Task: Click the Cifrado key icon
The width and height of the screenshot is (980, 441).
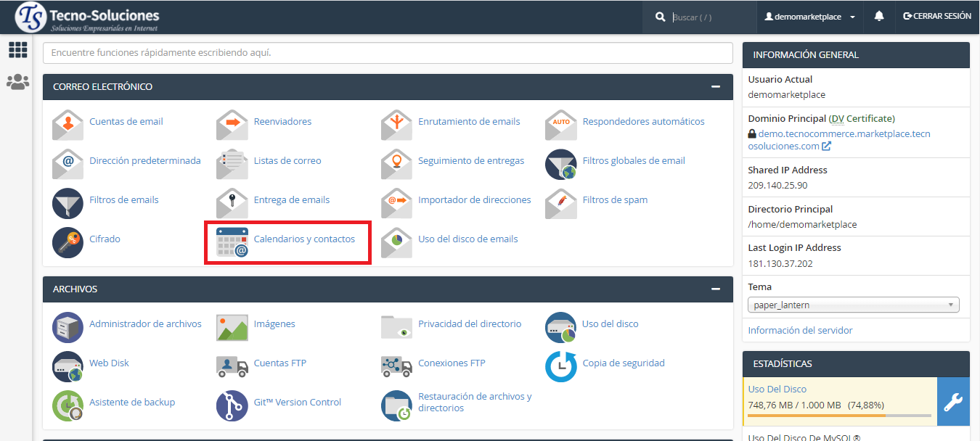Action: tap(68, 242)
